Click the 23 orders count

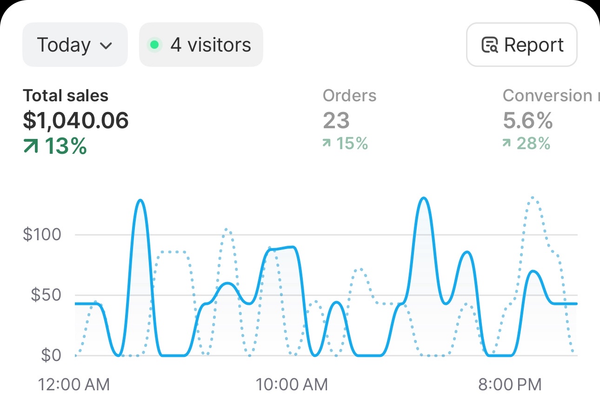[336, 121]
